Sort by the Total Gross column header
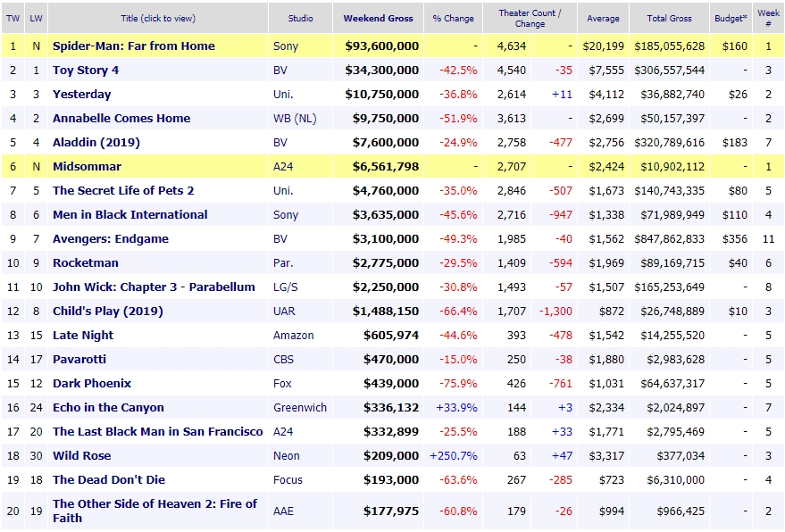Viewport: 785px width, 532px height. coord(669,18)
